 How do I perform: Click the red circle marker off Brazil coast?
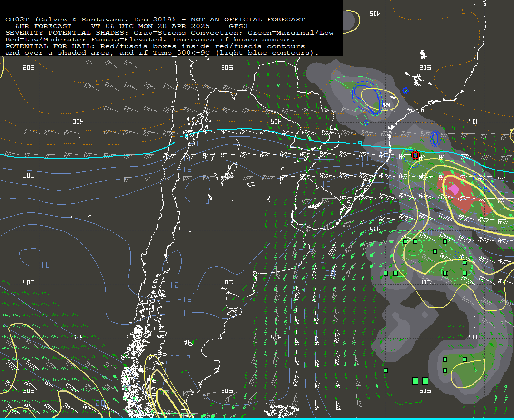click(415, 155)
